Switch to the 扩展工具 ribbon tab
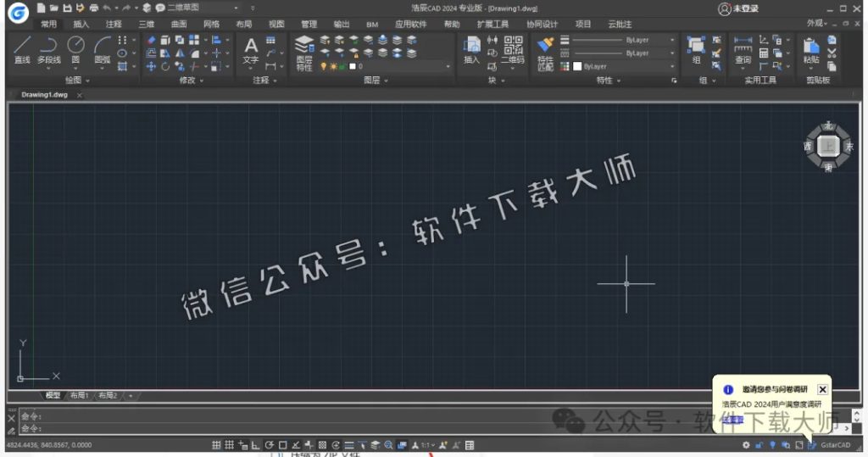The width and height of the screenshot is (868, 457). 492,24
